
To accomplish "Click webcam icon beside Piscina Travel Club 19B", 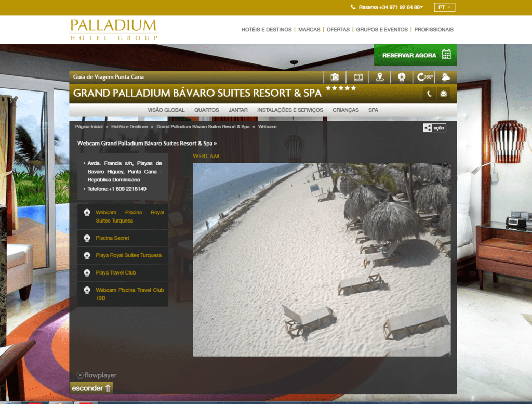I will [87, 290].
